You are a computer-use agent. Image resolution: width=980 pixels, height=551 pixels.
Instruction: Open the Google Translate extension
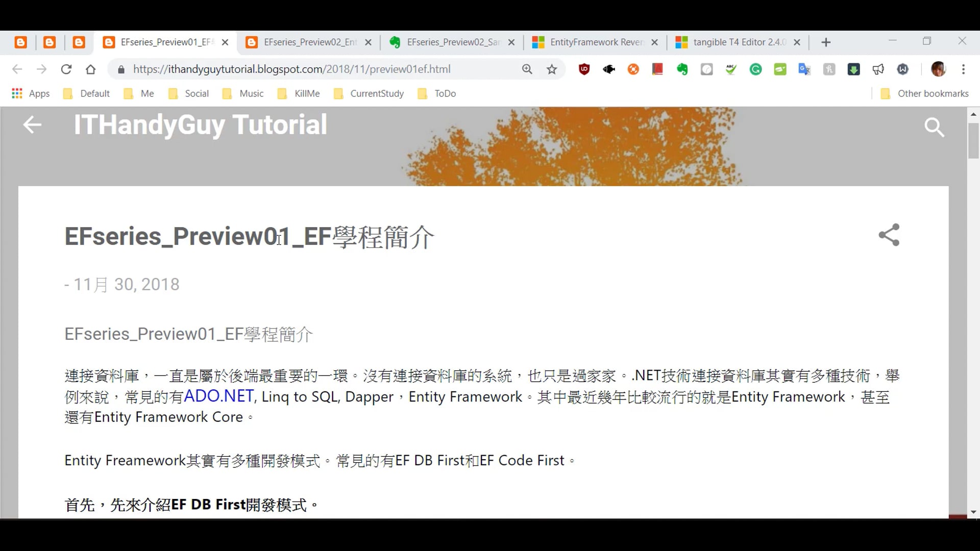click(805, 69)
